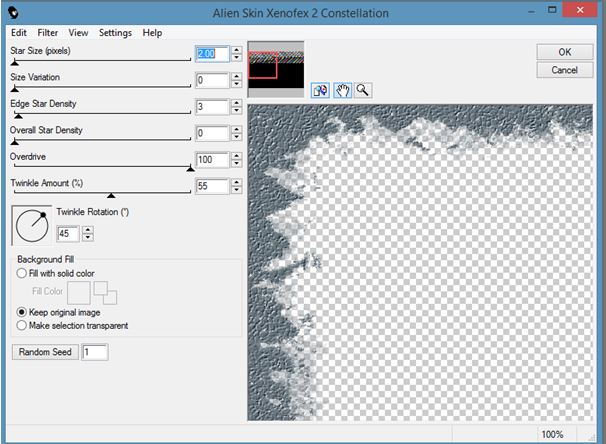This screenshot has width=606, height=444.
Task: Click the Overdrive value field
Action: click(x=212, y=160)
